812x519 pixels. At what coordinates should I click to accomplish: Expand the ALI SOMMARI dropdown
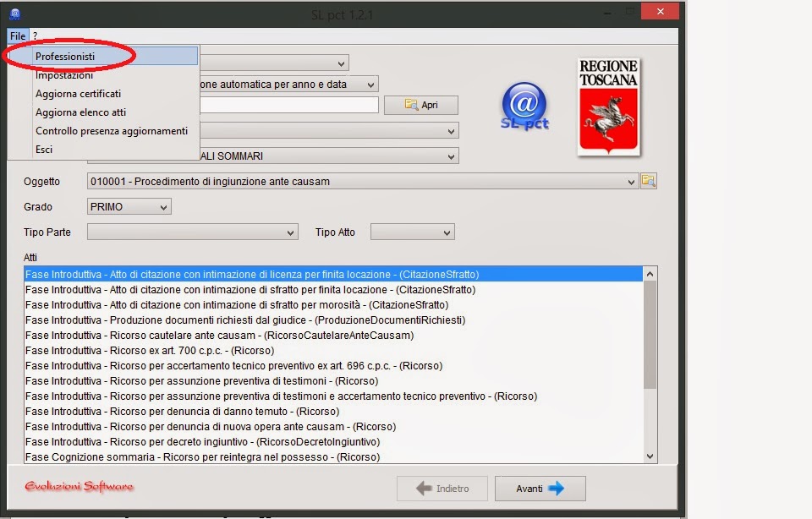451,156
